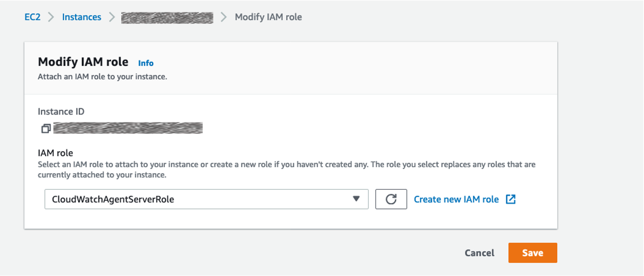Open the Info link next to the heading

(146, 63)
